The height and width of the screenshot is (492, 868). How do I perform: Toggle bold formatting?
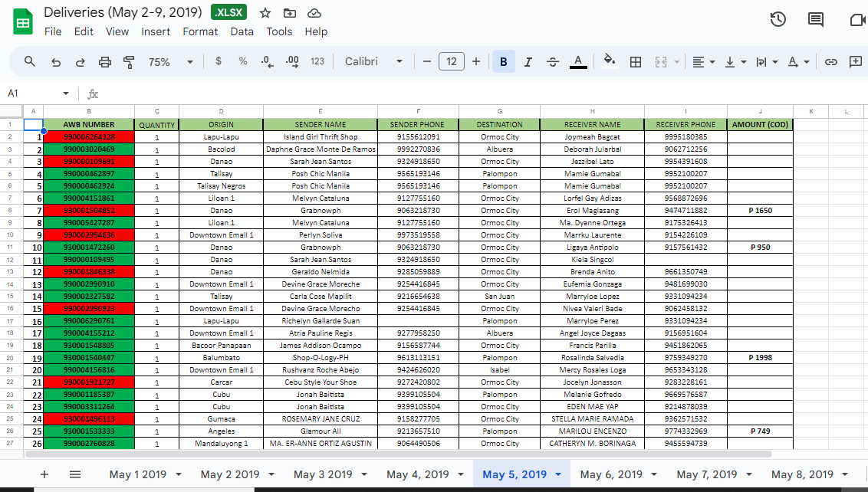coord(503,61)
